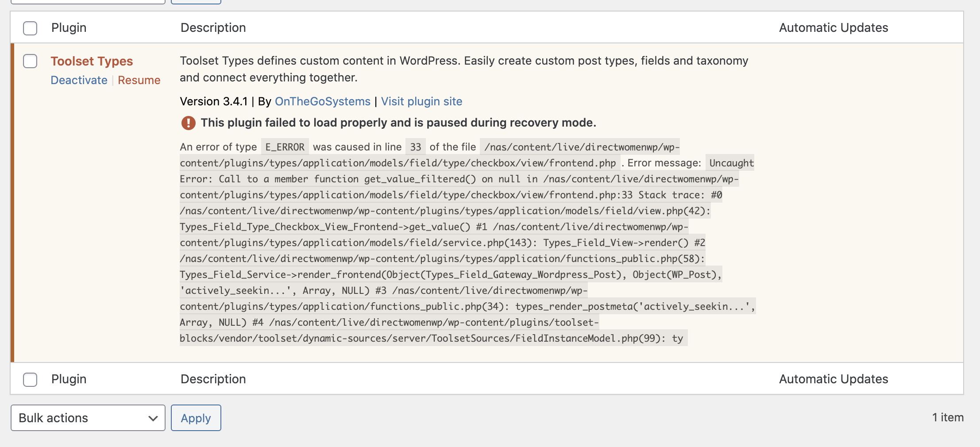Click the red error warning icon
The height and width of the screenshot is (447, 980).
pyautogui.click(x=188, y=123)
